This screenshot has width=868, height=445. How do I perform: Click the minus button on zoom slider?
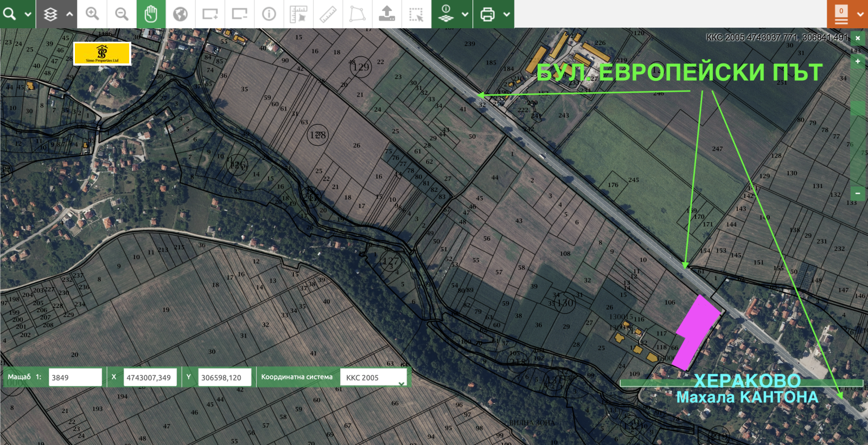pyautogui.click(x=858, y=193)
